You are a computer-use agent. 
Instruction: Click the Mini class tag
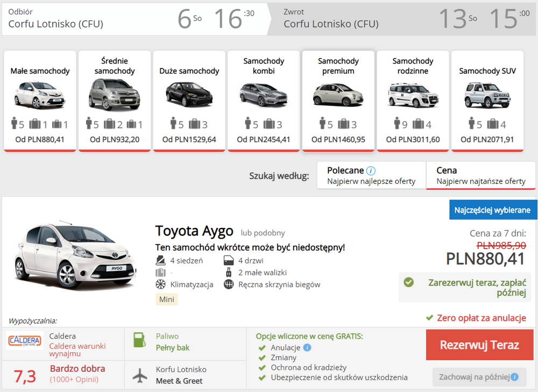tap(167, 300)
